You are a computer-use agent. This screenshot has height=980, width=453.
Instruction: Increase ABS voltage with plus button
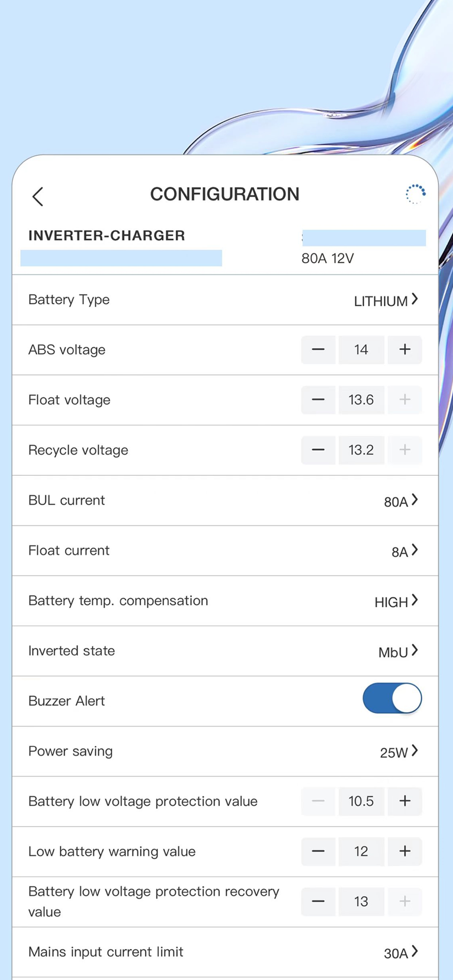404,350
